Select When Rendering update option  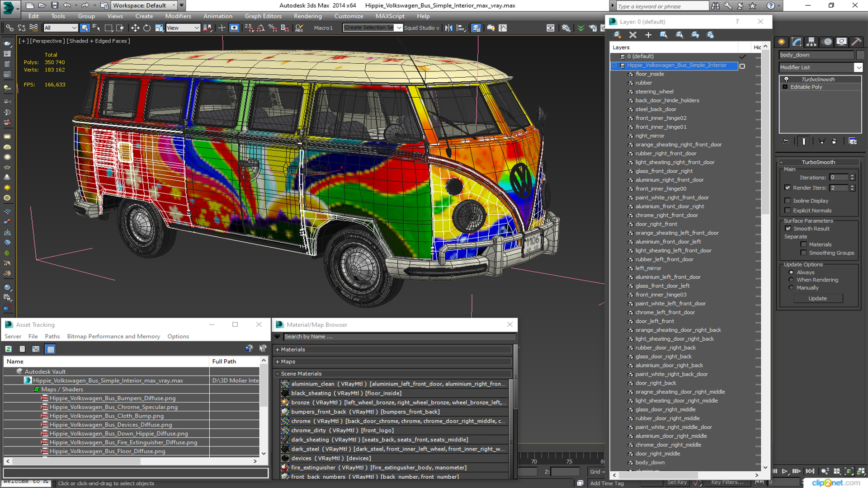[791, 280]
